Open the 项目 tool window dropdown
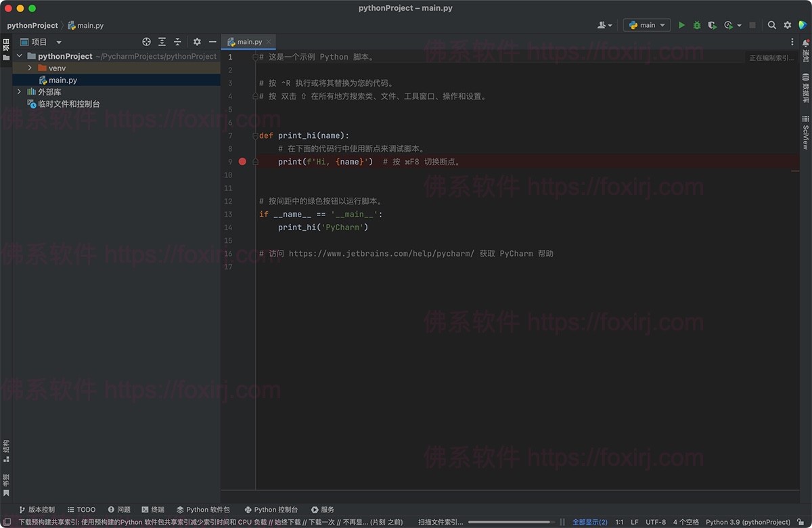Image resolution: width=812 pixels, height=528 pixels. pyautogui.click(x=58, y=41)
